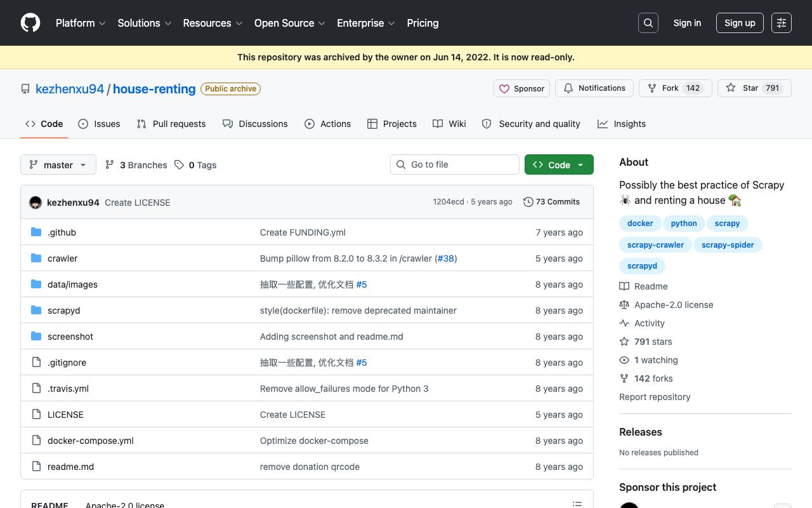Open pull request #38 link in crawler row
The width and height of the screenshot is (812, 508).
(446, 258)
